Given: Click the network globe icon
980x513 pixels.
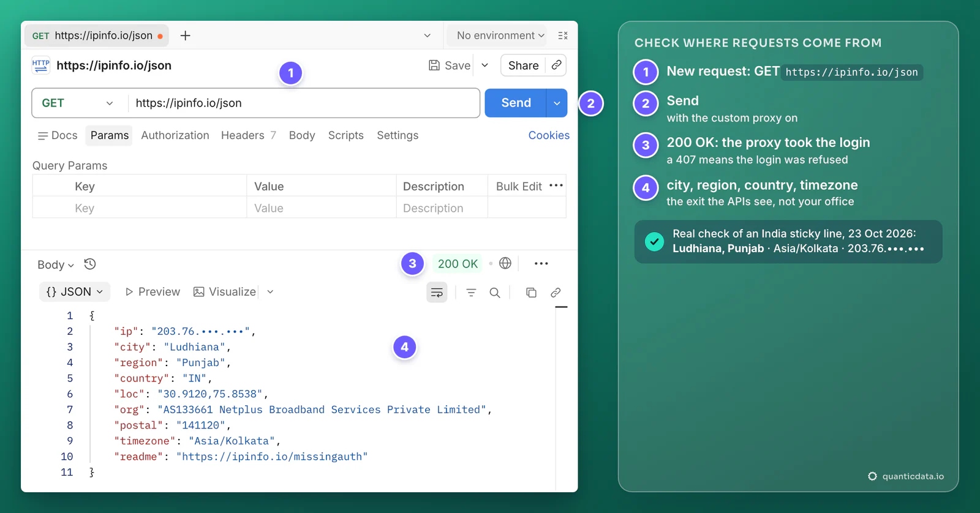Looking at the screenshot, I should point(505,263).
